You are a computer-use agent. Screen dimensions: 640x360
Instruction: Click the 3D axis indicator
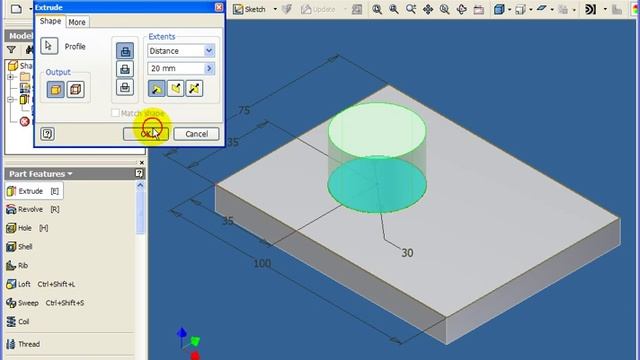189,343
